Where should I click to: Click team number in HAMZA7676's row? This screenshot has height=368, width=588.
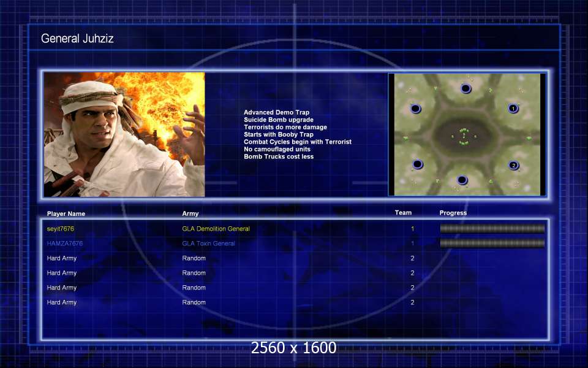412,243
